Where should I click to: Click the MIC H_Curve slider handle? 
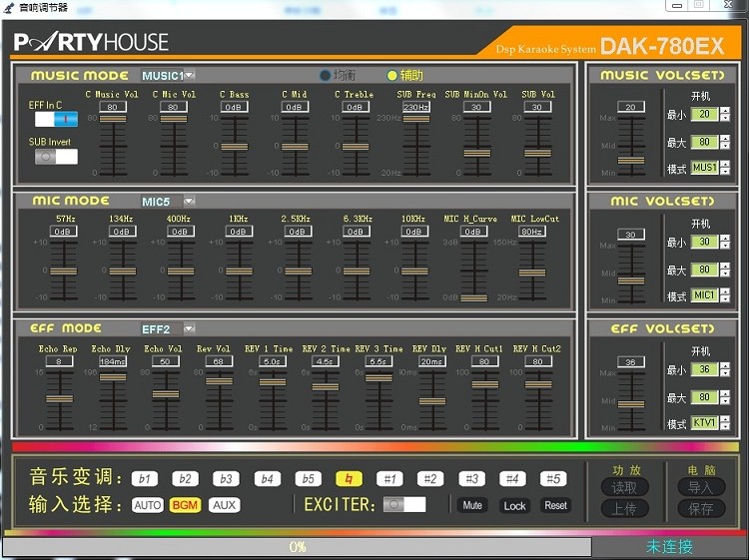point(473,298)
